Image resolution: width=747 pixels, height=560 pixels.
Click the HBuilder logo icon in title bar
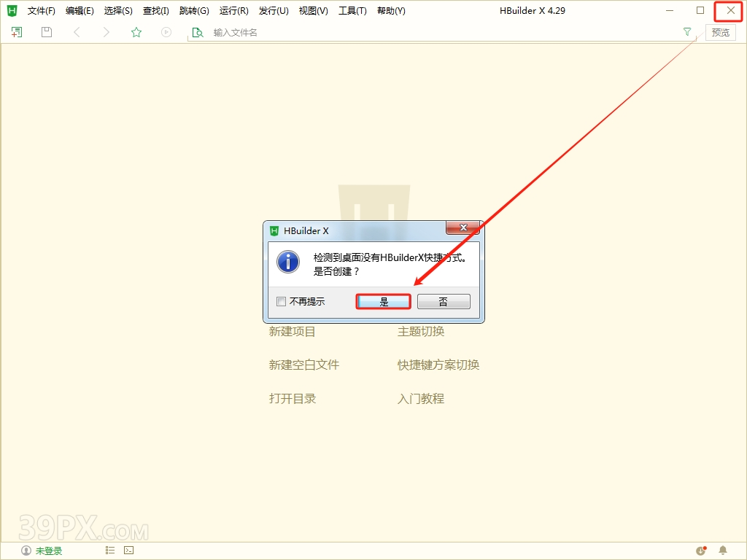point(12,10)
